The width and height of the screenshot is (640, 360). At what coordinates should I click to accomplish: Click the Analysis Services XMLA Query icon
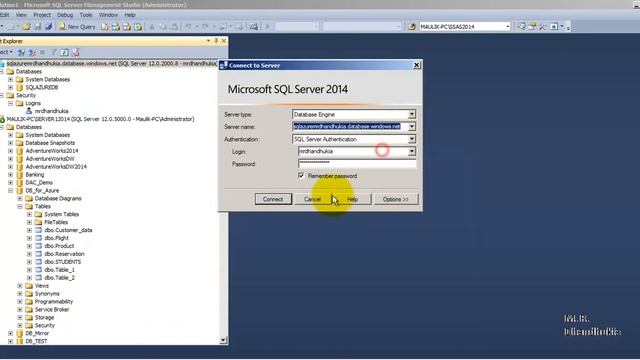138,27
